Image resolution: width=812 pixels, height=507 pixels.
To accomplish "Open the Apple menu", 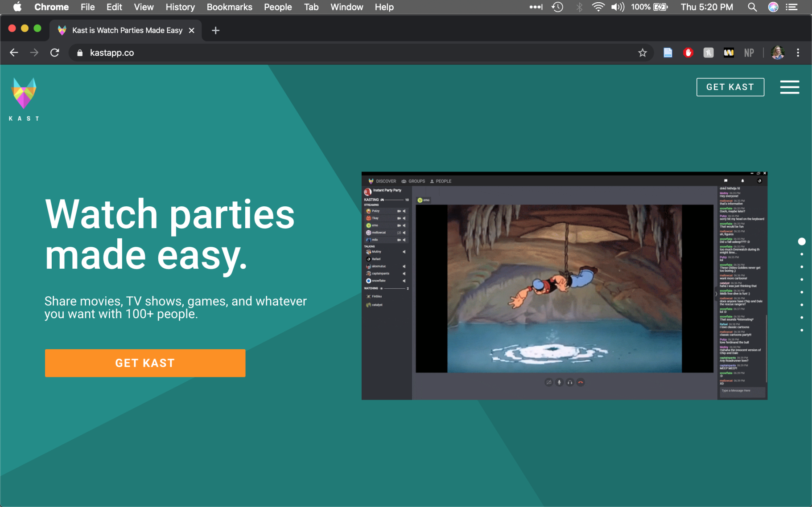I will 18,7.
